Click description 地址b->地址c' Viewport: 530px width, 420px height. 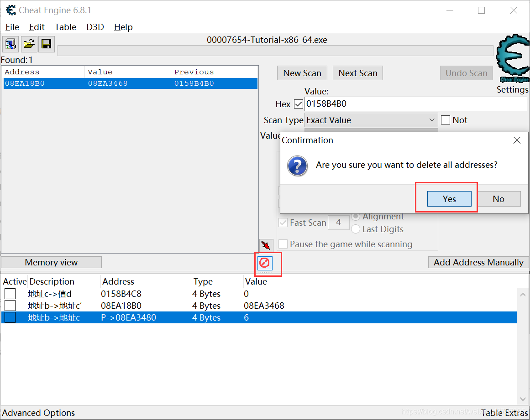click(55, 306)
